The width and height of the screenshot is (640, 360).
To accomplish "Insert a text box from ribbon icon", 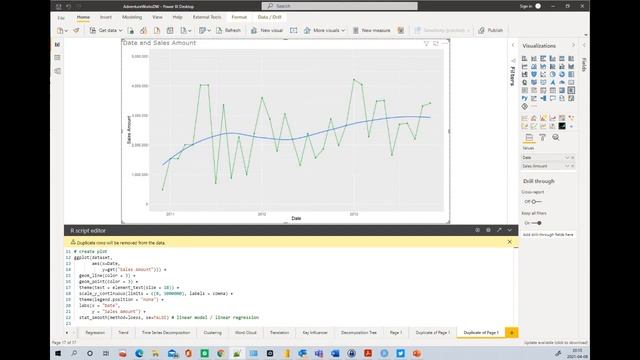I will [293, 31].
